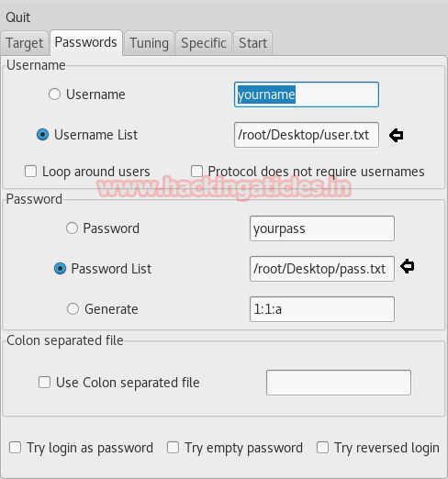Viewport: 448px width, 479px height.
Task: Select the Generate password radio button
Action: [x=73, y=309]
